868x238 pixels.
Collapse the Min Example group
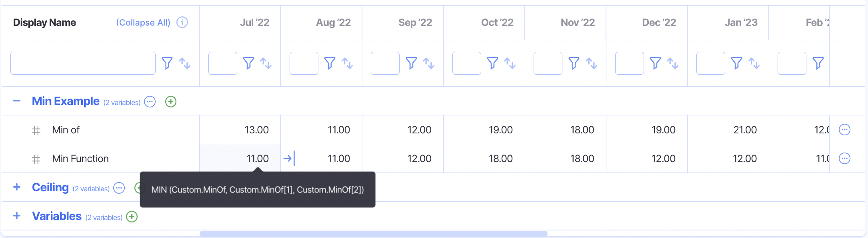tap(17, 101)
